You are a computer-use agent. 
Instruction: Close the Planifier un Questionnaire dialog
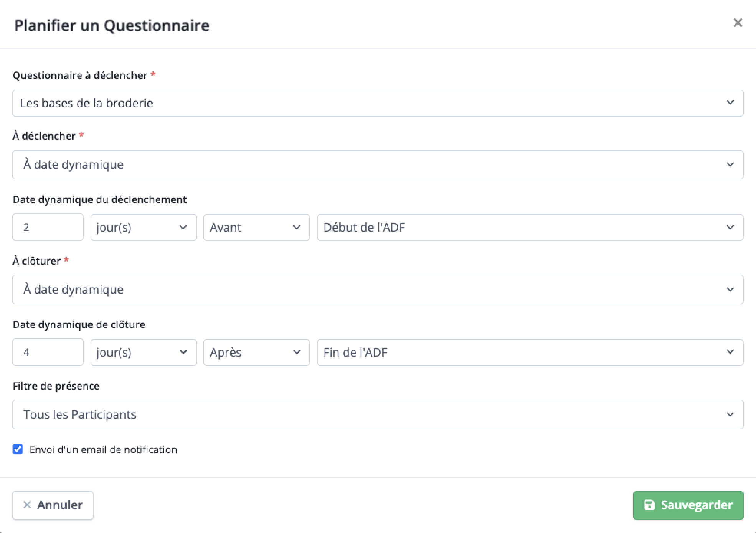pyautogui.click(x=738, y=23)
